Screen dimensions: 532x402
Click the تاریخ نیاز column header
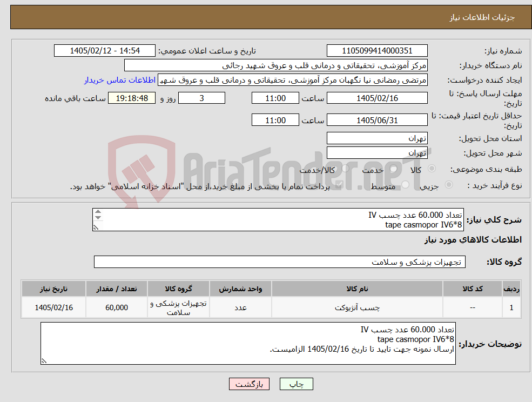(53, 289)
